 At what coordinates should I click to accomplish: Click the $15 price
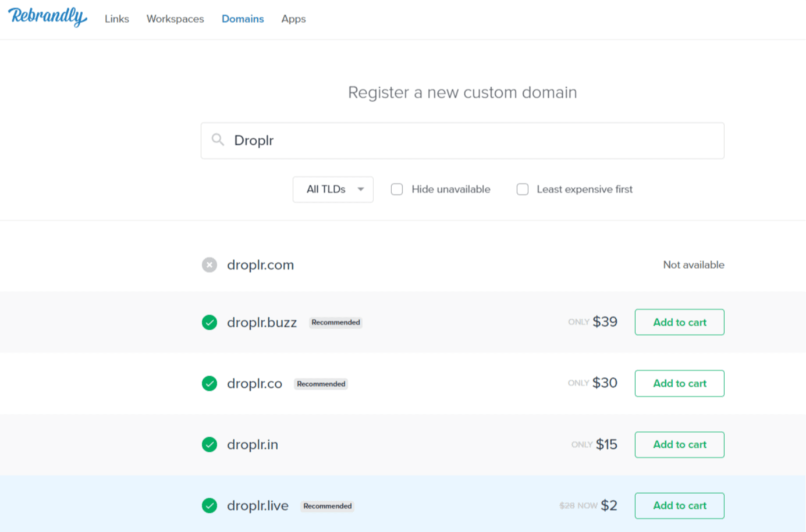click(x=606, y=445)
